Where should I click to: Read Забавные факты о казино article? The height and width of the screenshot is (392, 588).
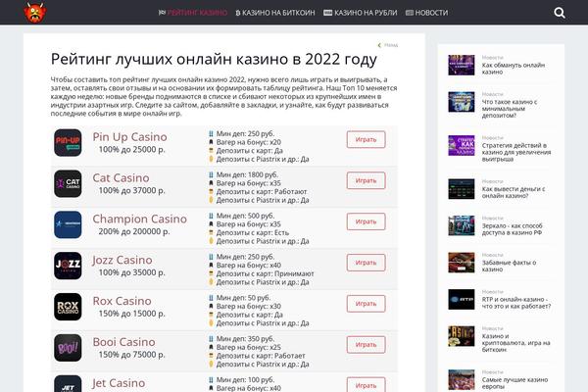(x=509, y=266)
